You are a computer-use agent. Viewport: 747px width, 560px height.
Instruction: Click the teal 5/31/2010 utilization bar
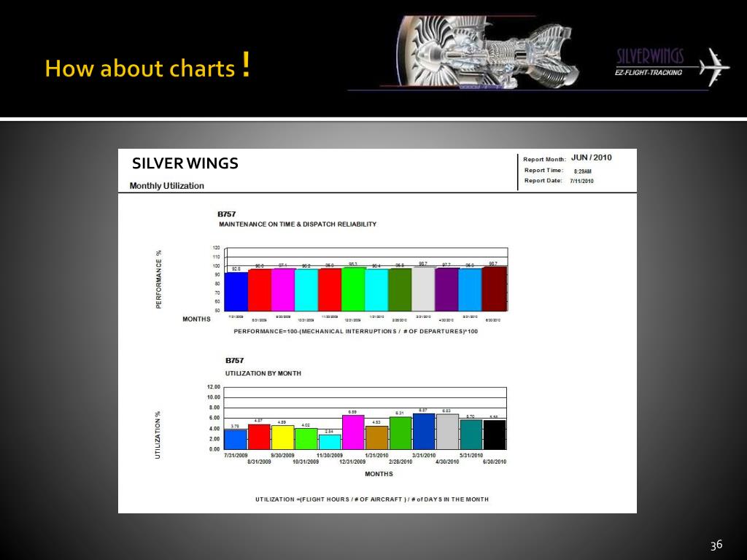coord(471,435)
